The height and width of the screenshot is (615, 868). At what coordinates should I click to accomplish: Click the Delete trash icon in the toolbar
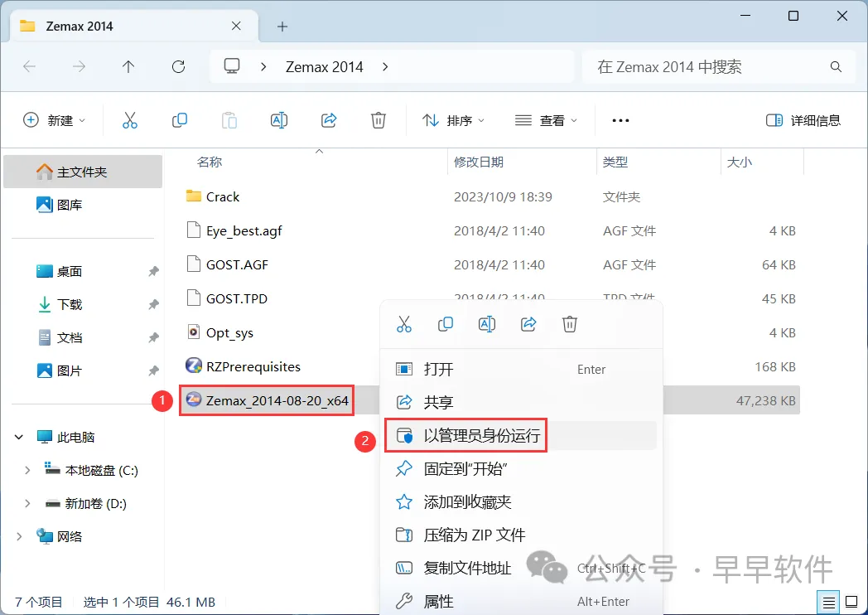pos(378,120)
